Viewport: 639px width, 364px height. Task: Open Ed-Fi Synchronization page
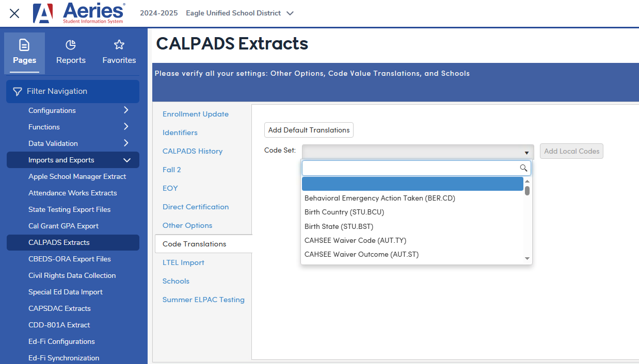point(63,358)
